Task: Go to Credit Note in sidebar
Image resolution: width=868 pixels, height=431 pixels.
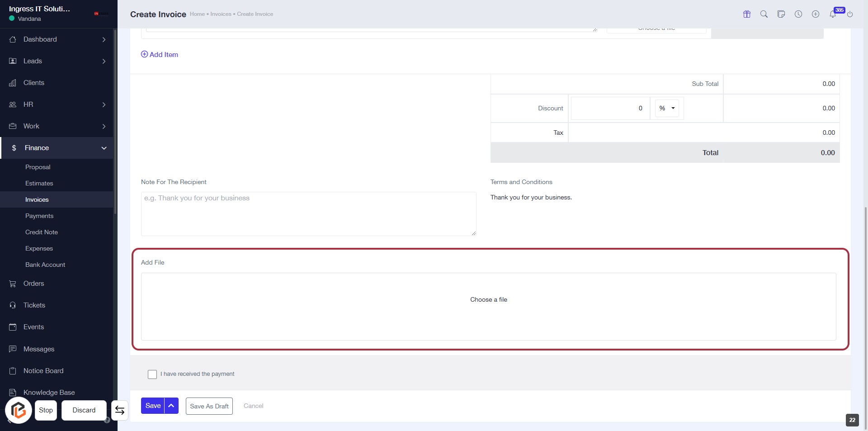Action: coord(42,232)
